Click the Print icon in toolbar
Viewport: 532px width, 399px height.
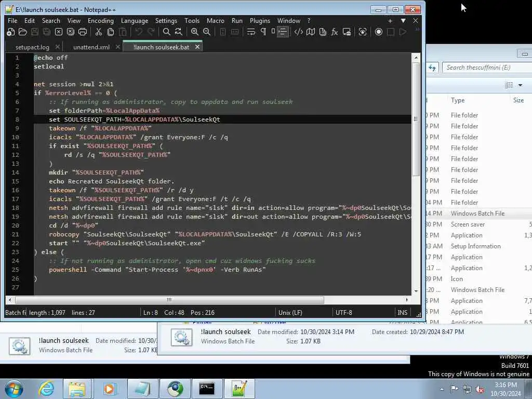[x=83, y=32]
